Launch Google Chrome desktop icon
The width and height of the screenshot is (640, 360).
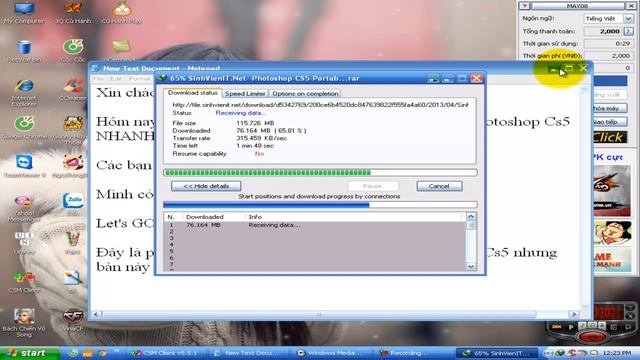click(x=24, y=128)
